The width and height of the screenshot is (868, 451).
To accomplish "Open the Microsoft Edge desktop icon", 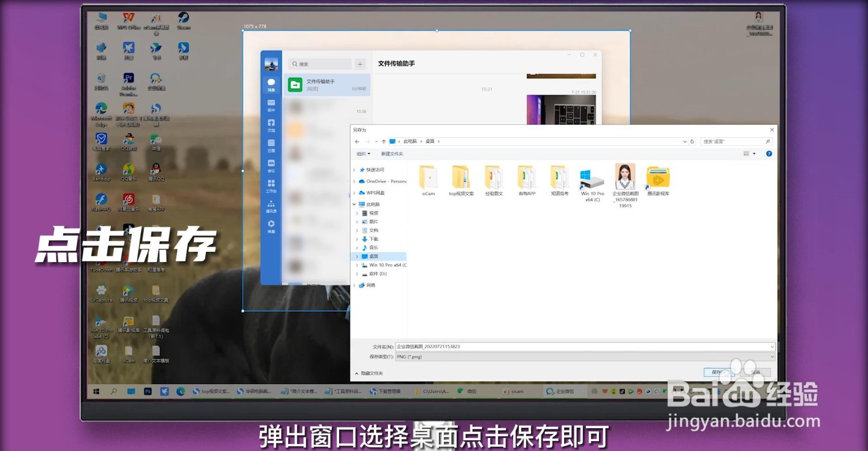I will pyautogui.click(x=101, y=115).
